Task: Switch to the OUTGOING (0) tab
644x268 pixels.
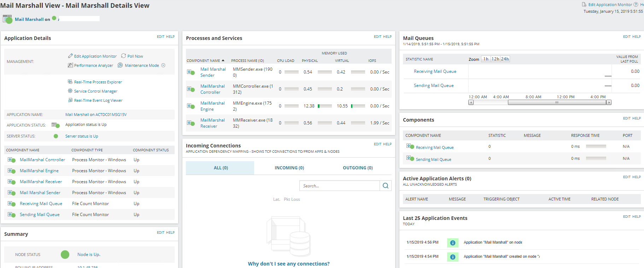Action: pos(358,168)
